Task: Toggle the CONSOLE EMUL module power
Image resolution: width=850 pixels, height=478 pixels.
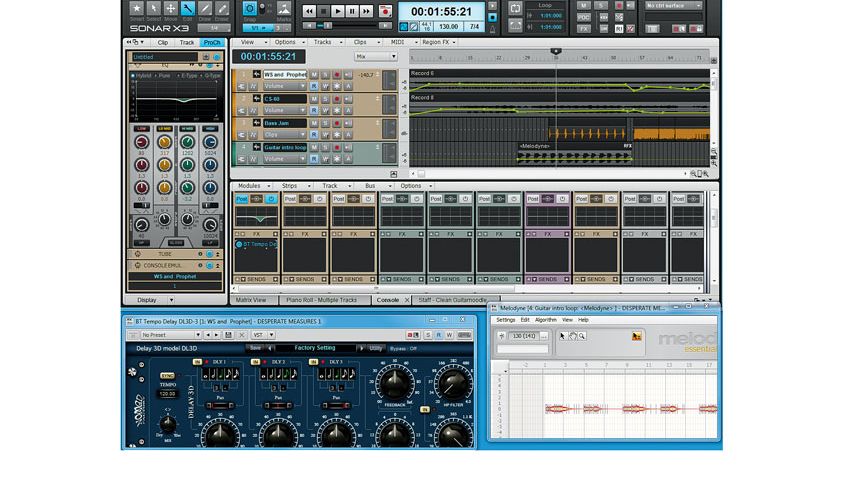Action: tap(209, 266)
